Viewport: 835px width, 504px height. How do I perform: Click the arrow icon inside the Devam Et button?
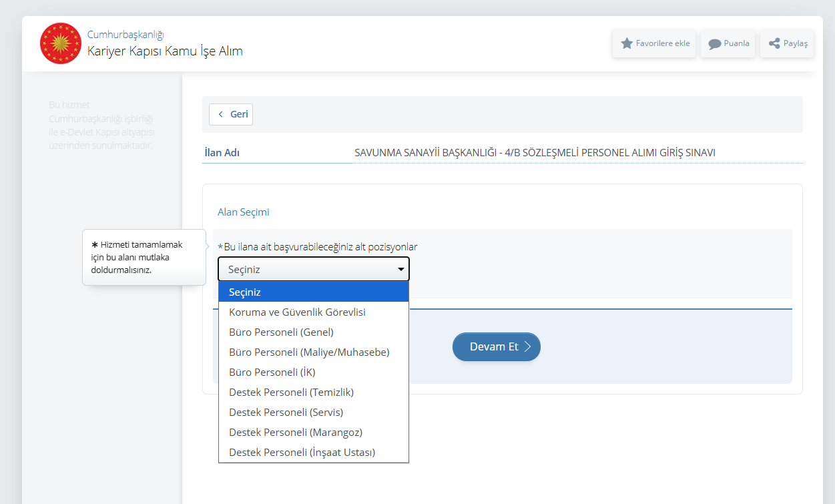tap(527, 346)
